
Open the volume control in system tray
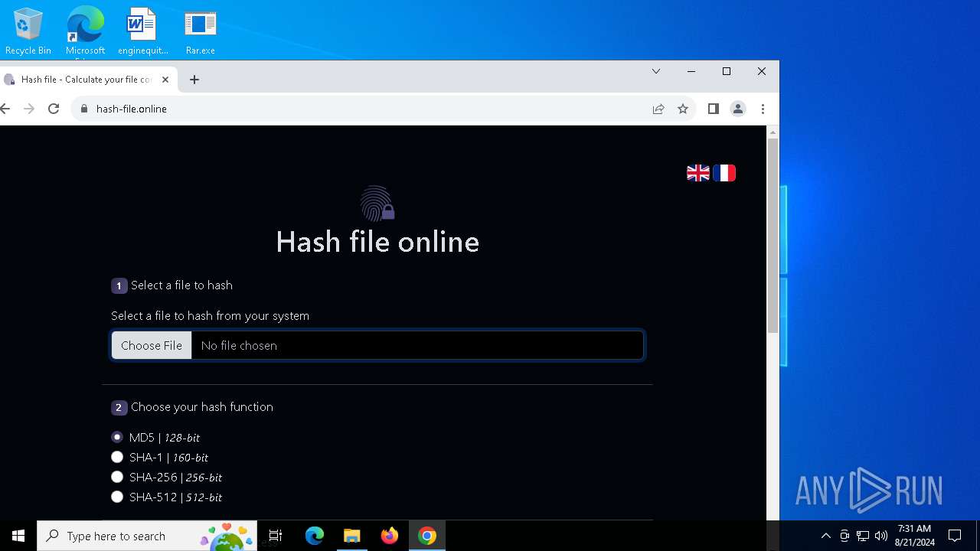click(x=881, y=536)
